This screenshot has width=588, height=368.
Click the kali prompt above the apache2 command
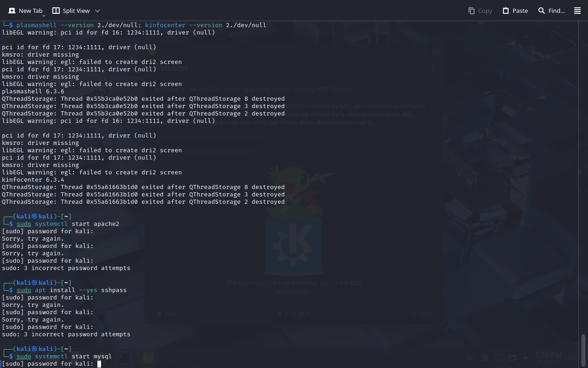pyautogui.click(x=37, y=217)
